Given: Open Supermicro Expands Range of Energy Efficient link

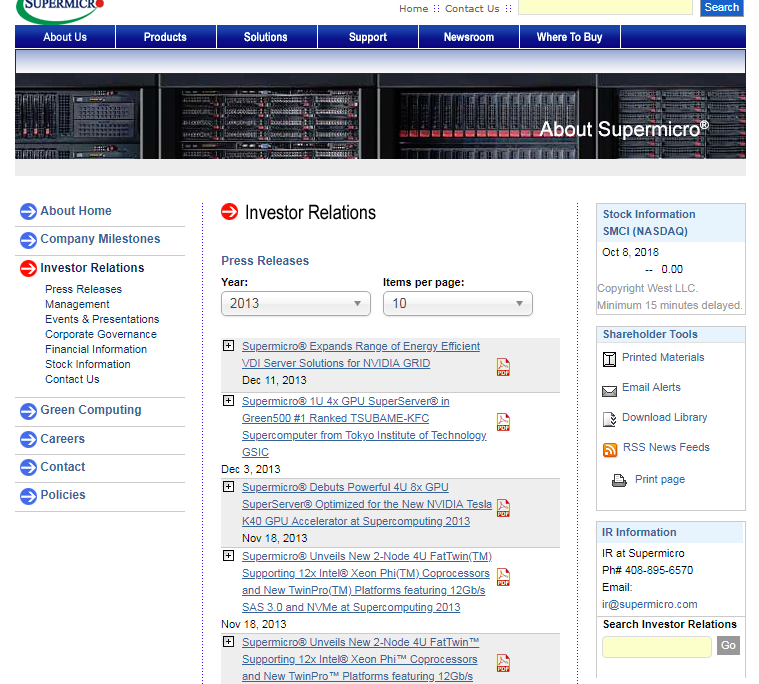Looking at the screenshot, I should tap(361, 354).
